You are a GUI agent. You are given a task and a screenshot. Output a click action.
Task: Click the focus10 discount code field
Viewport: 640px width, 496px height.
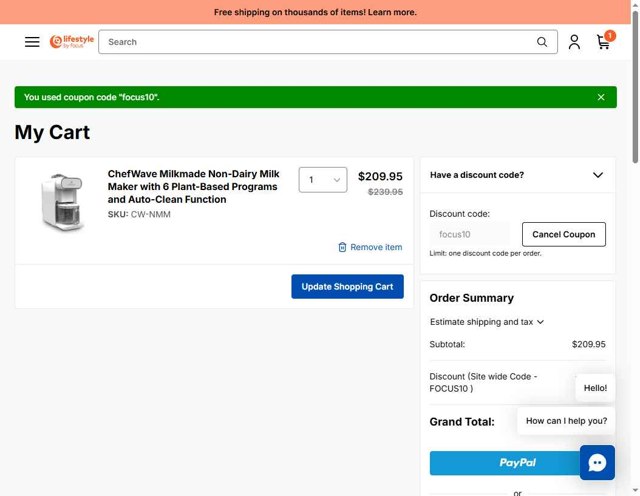pos(470,234)
